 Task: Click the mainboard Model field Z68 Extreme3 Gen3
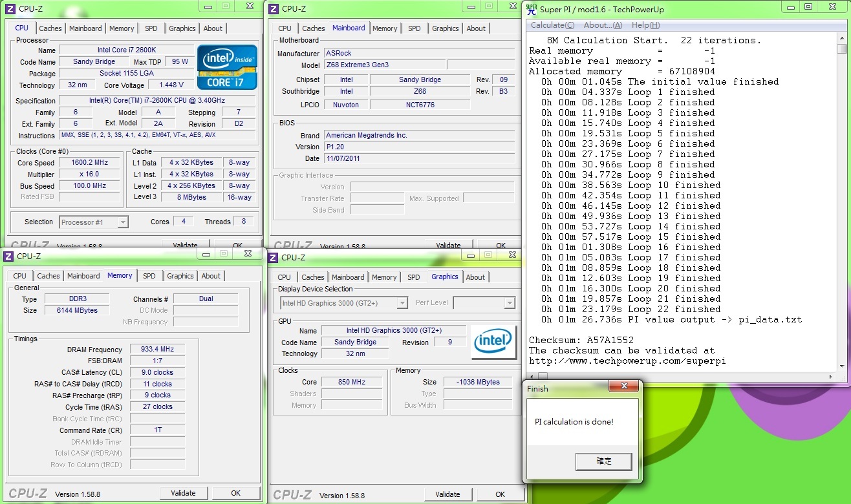pos(385,65)
